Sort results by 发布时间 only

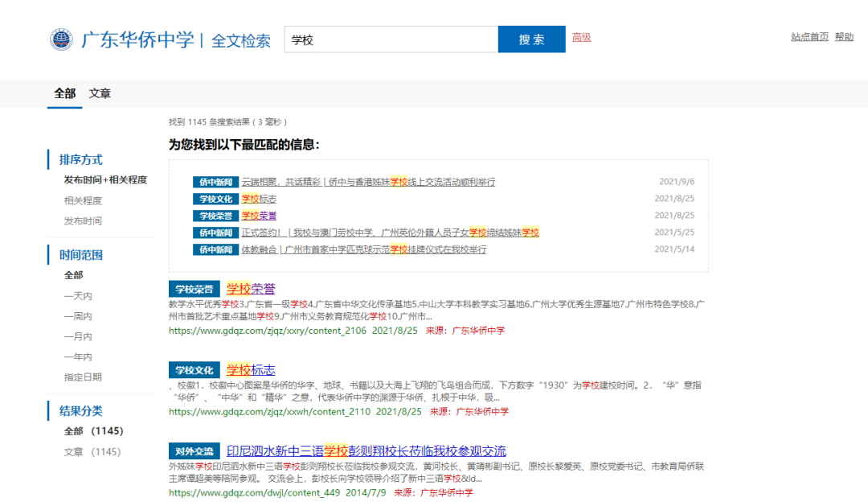click(x=83, y=220)
